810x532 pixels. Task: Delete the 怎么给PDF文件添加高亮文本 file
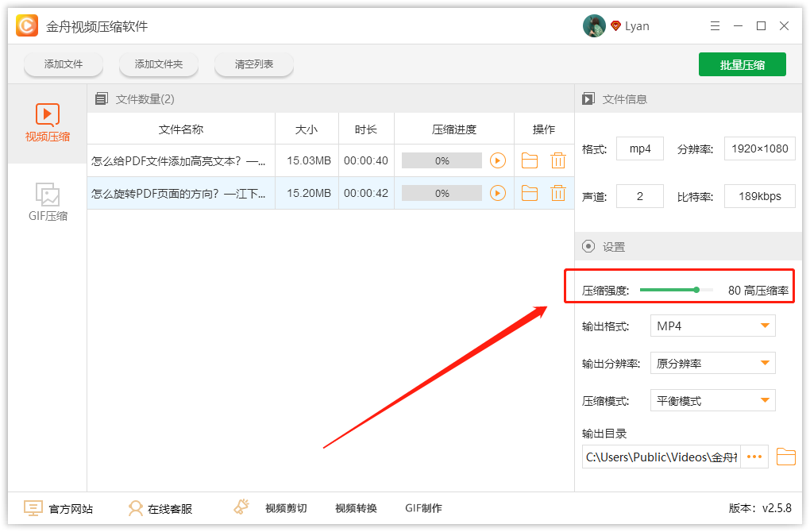[x=558, y=160]
